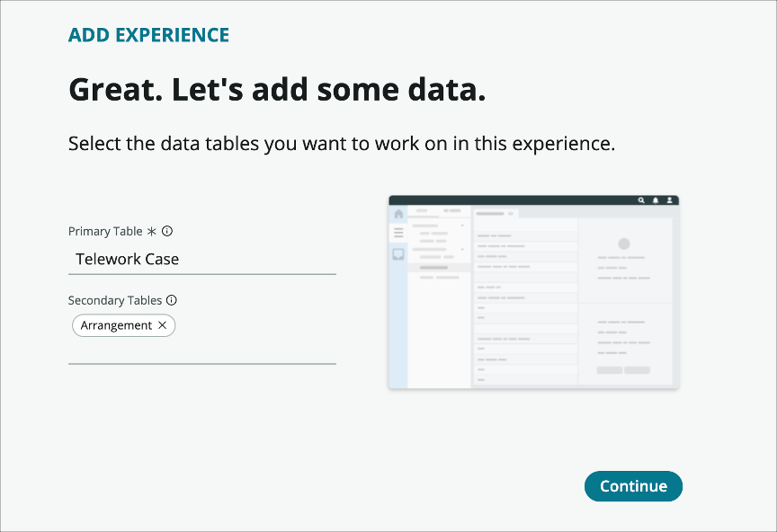Select the Arrangement chip label
777x532 pixels.
pos(116,325)
